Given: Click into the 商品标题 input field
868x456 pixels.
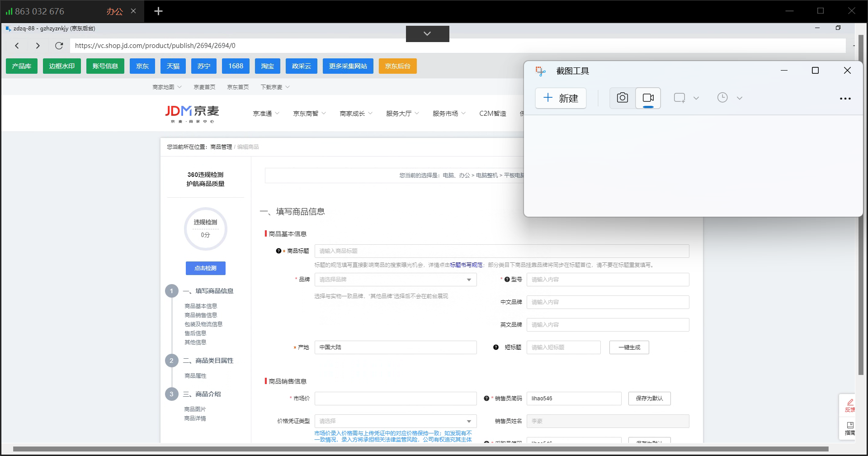Looking at the screenshot, I should tap(501, 251).
